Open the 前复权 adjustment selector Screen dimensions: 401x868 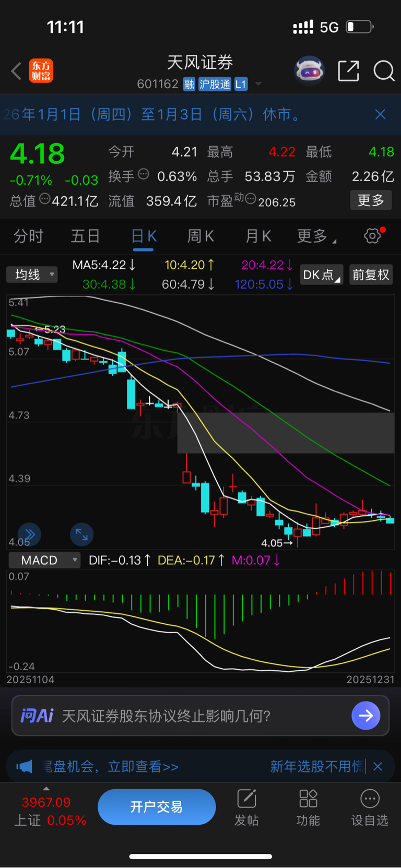tap(371, 275)
